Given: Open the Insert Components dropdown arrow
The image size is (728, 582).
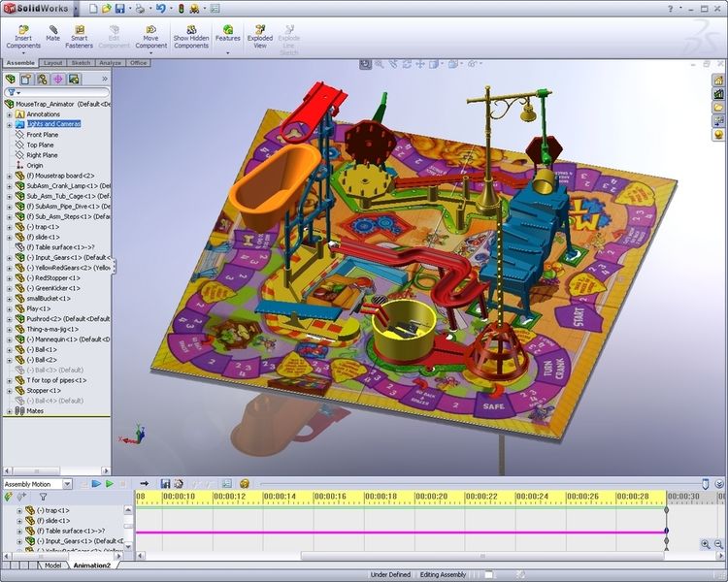Looking at the screenshot, I should click(x=23, y=53).
